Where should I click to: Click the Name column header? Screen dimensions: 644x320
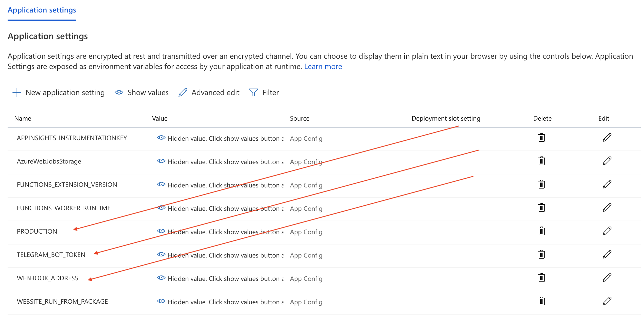[23, 118]
